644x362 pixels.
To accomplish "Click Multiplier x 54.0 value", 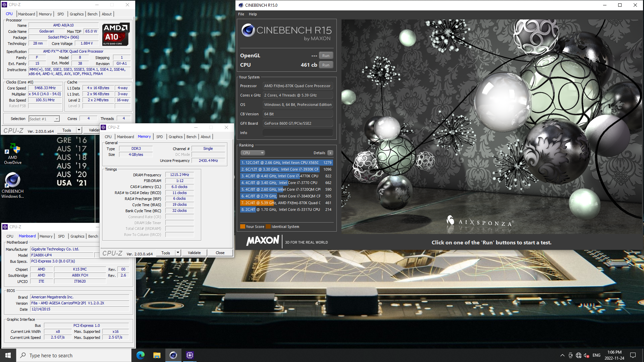I will pyautogui.click(x=45, y=94).
